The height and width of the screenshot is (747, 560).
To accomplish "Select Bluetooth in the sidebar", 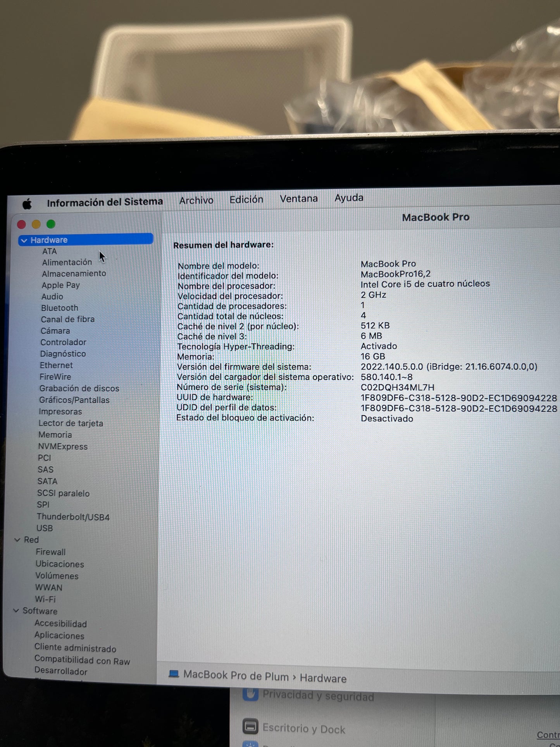I will point(60,308).
